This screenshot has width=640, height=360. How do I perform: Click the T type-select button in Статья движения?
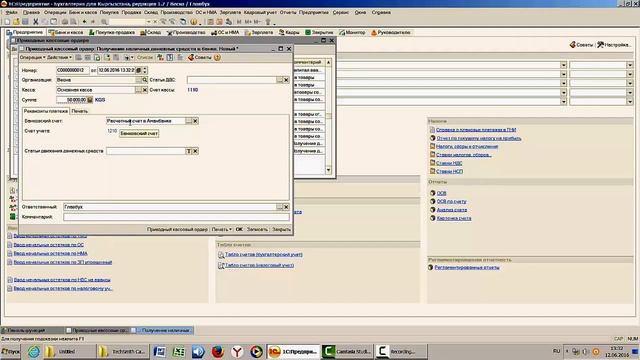[189, 151]
